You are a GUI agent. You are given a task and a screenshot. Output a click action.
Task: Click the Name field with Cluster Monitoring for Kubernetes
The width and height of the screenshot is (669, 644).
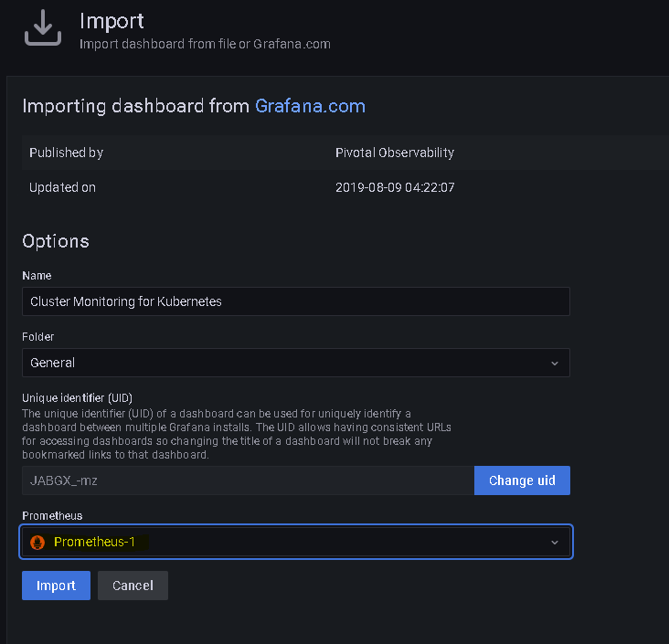pos(296,301)
